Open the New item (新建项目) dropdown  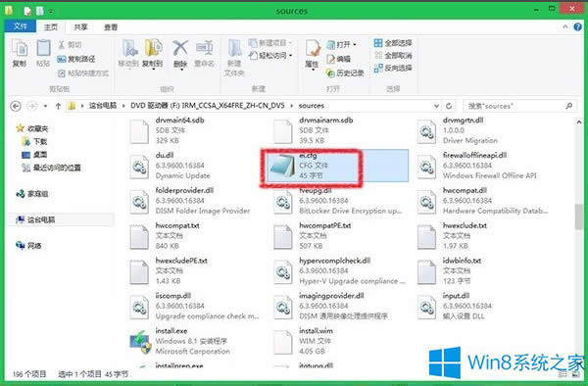[x=270, y=43]
